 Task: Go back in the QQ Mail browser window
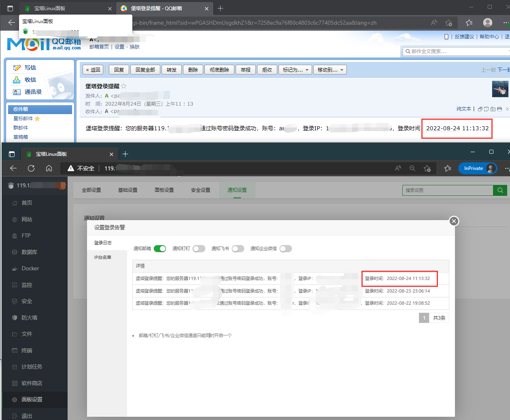(11, 23)
